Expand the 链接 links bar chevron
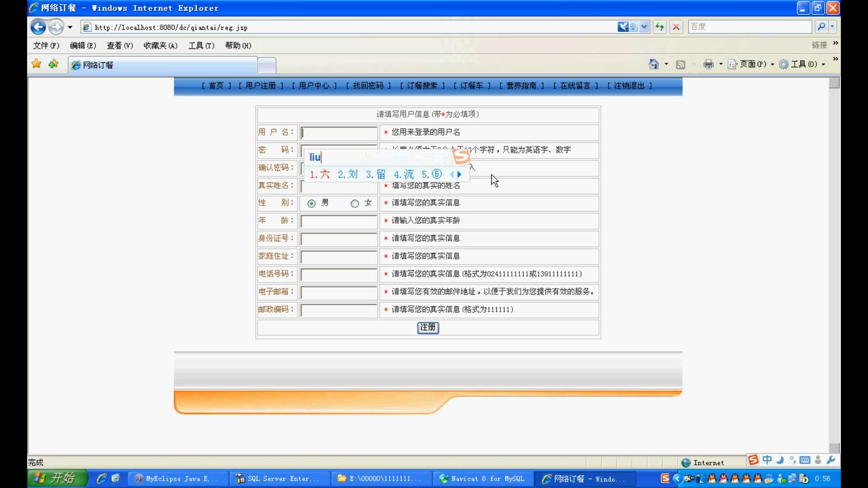 point(835,43)
